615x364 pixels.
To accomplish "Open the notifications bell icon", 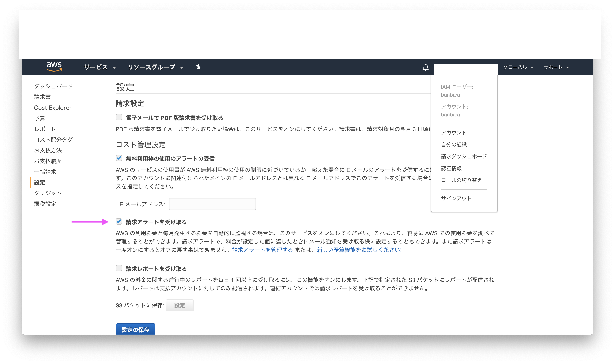I will point(425,67).
